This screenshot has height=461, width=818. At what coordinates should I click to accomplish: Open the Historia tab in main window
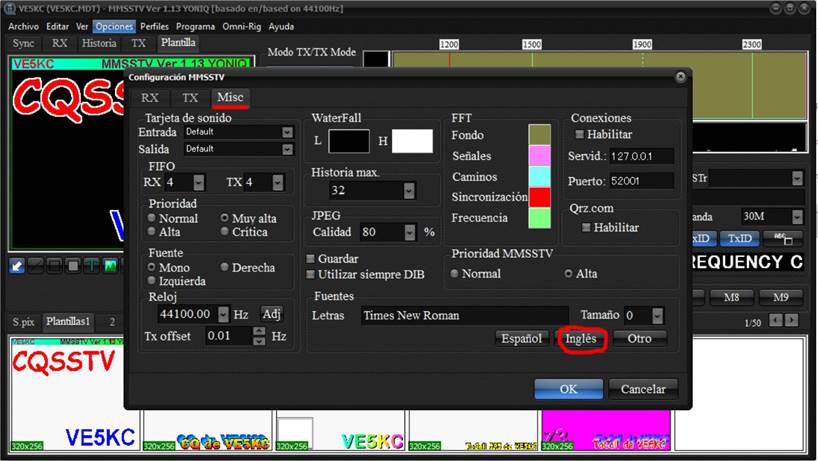click(99, 43)
